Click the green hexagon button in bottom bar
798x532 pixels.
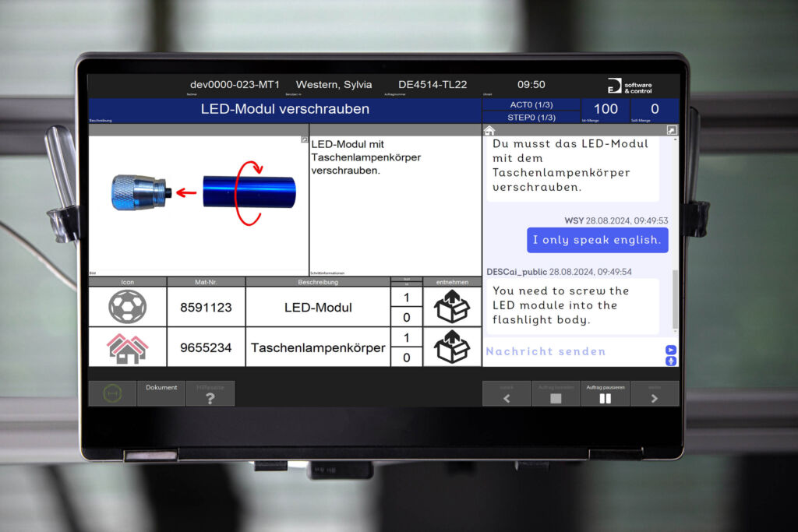[112, 394]
